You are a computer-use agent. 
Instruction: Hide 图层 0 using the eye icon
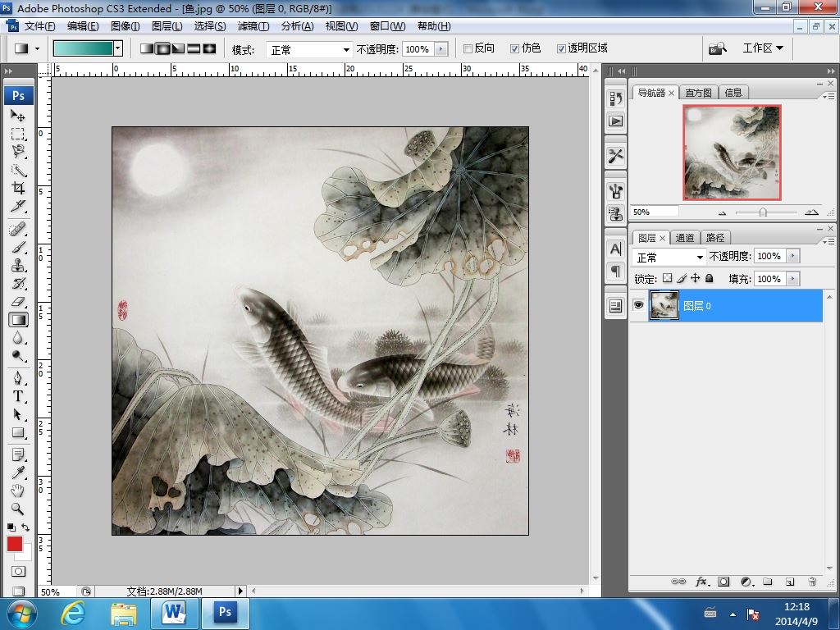638,305
